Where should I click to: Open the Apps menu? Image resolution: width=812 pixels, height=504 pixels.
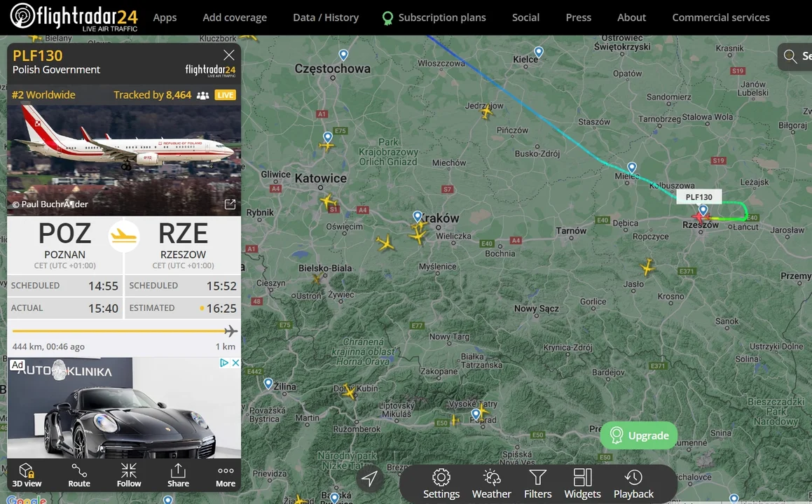tap(165, 17)
